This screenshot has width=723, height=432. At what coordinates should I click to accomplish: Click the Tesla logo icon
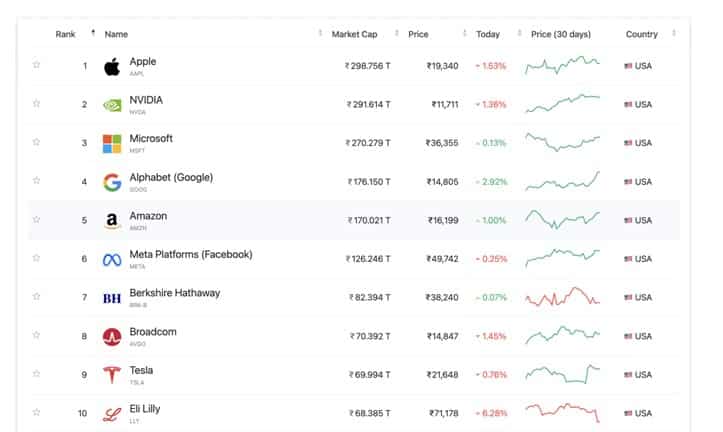[112, 375]
